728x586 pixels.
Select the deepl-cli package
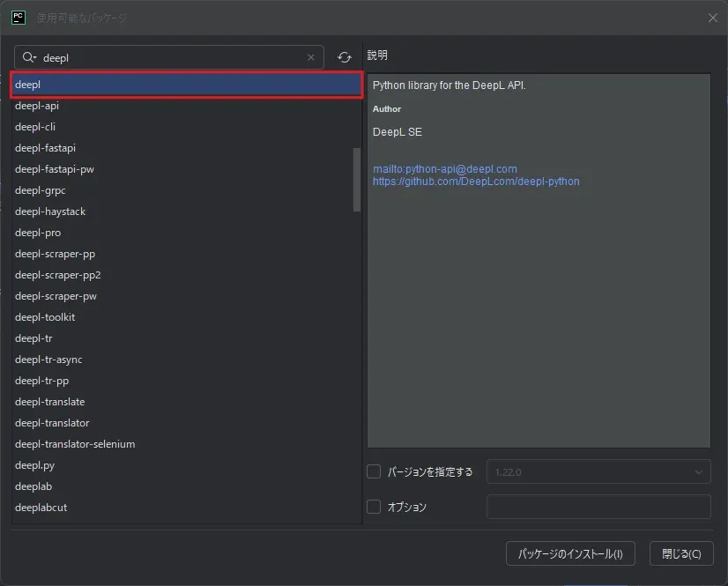coord(186,127)
